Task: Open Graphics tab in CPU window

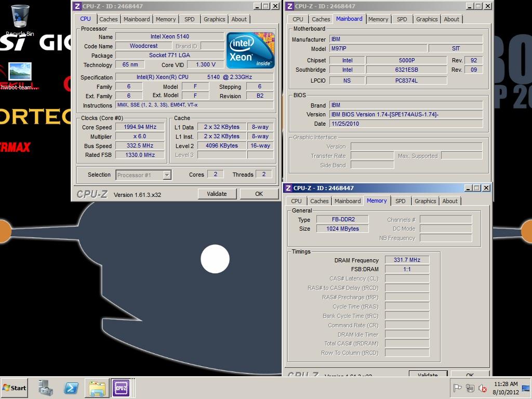Action: 214,19
